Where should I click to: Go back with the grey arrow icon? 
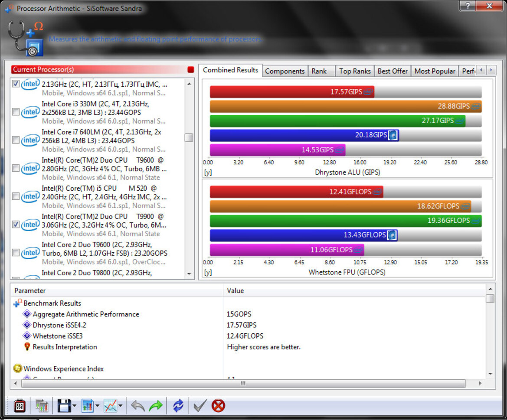point(138,406)
